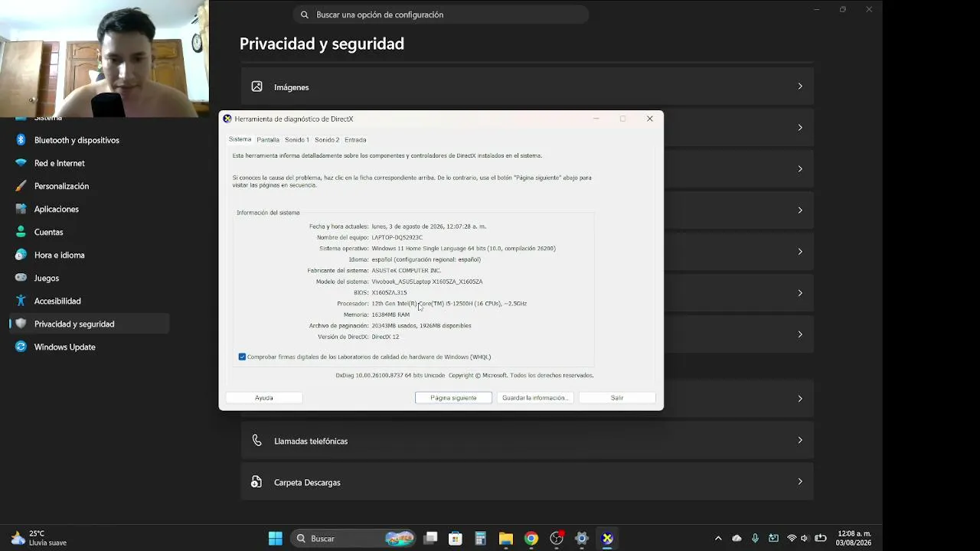This screenshot has height=551, width=980.
Task: Open the taskbar clock and date
Action: [x=854, y=538]
